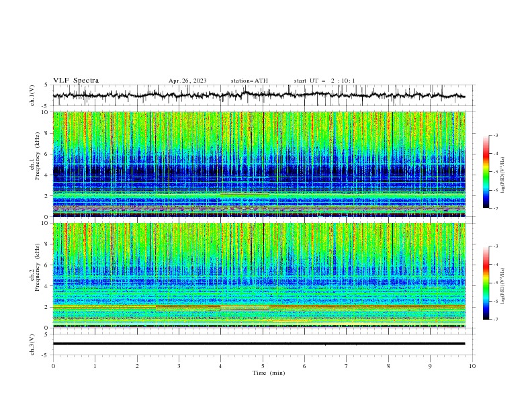Click time axis tick label "3"
The height and width of the screenshot is (411, 532).
pyautogui.click(x=179, y=366)
